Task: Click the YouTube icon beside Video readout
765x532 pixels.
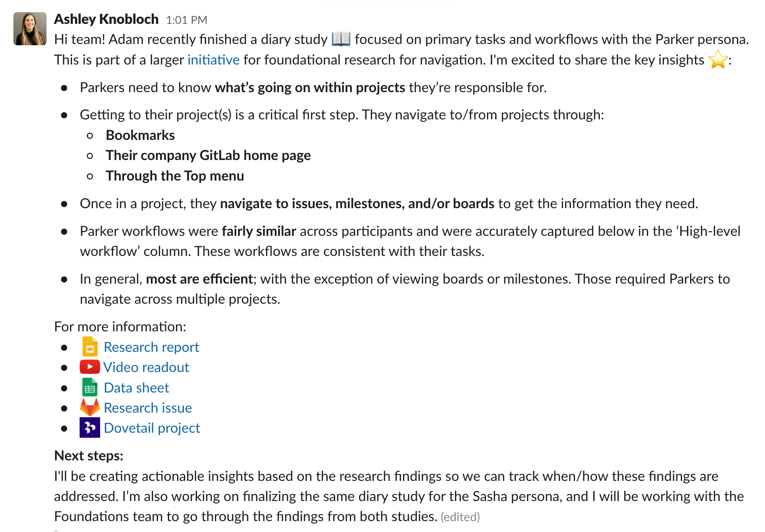Action: pyautogui.click(x=89, y=367)
